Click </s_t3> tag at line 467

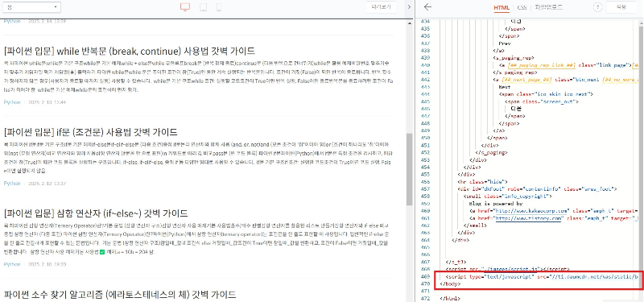click(456, 262)
